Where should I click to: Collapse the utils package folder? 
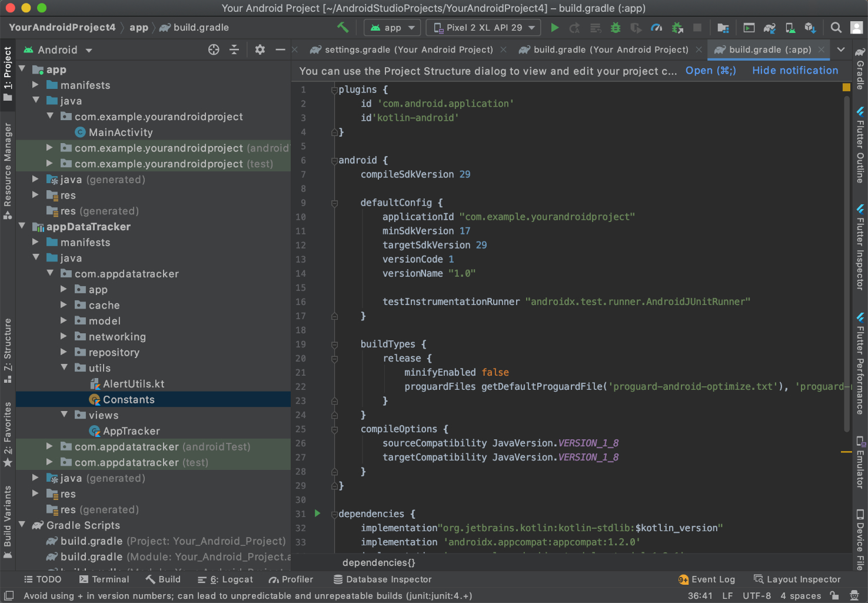64,367
